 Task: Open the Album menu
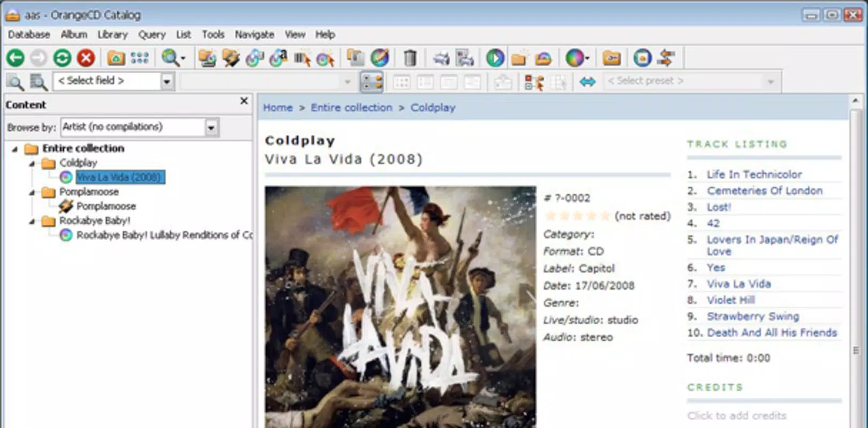click(74, 35)
